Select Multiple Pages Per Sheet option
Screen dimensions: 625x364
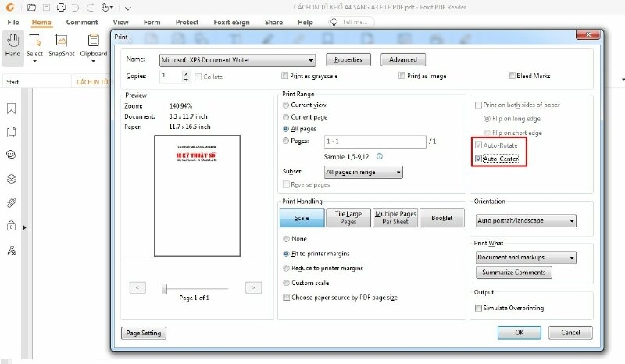tap(395, 218)
